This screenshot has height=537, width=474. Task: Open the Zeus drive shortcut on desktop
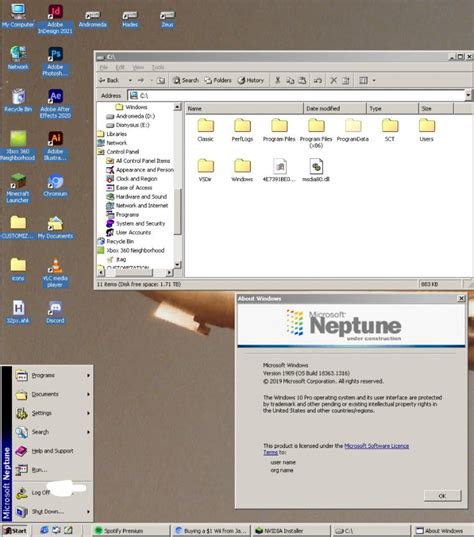[167, 19]
